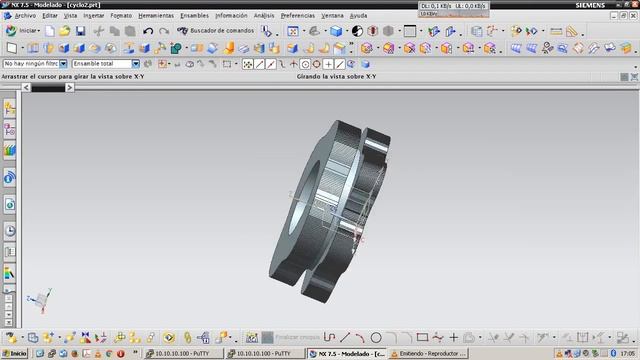Click the Line sketch tool in bottom toolbar
The image size is (640, 360).
click(x=345, y=338)
